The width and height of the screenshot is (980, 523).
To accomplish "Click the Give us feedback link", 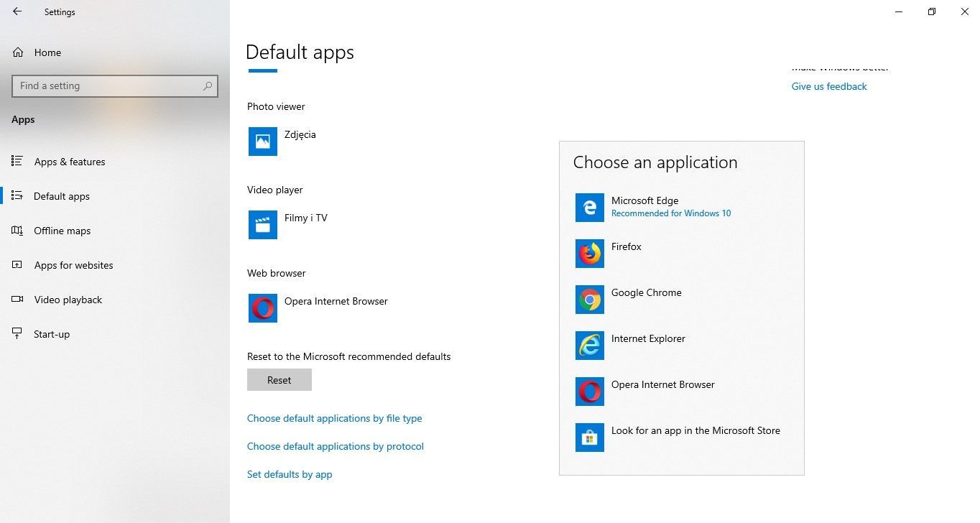I will pyautogui.click(x=829, y=86).
